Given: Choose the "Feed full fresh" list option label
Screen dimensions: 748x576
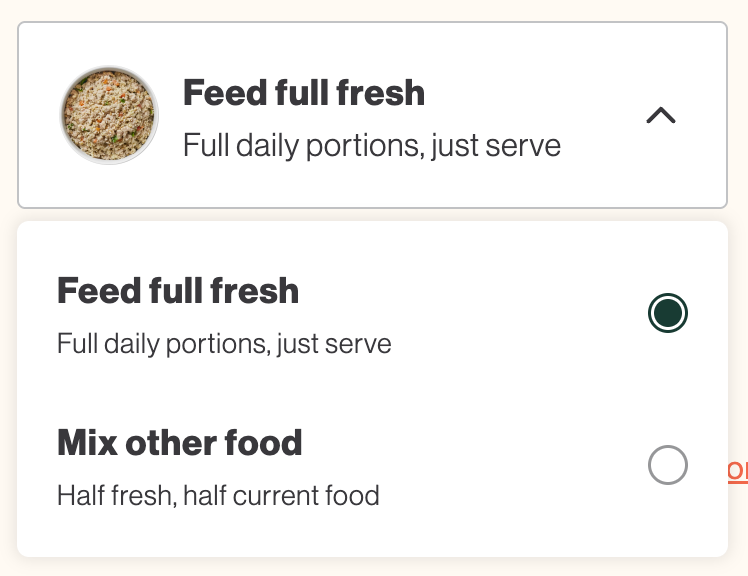Looking at the screenshot, I should (178, 291).
